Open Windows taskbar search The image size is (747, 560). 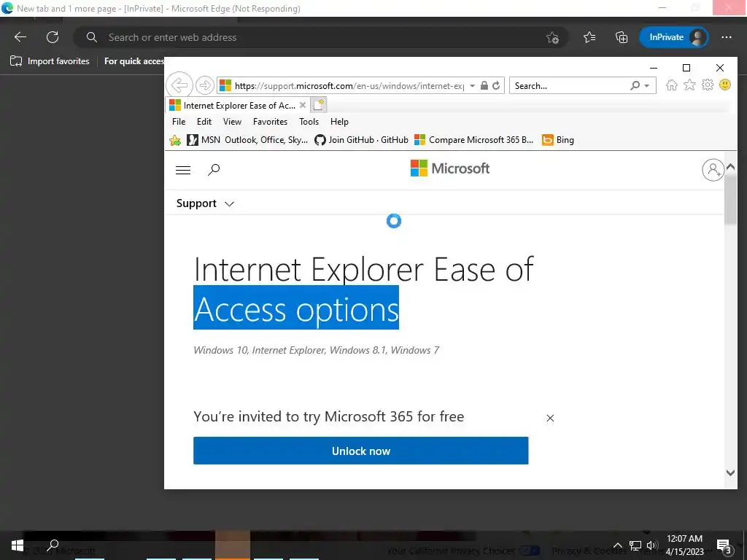[x=53, y=545]
